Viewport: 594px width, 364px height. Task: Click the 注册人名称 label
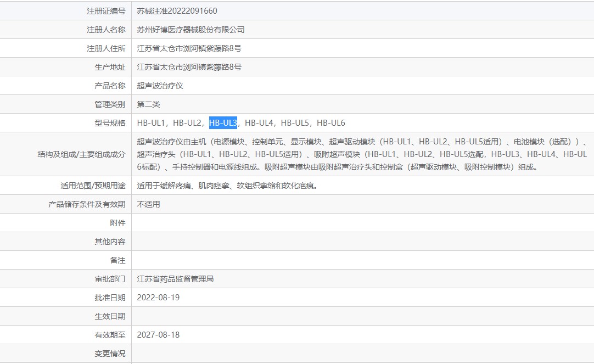pos(106,30)
